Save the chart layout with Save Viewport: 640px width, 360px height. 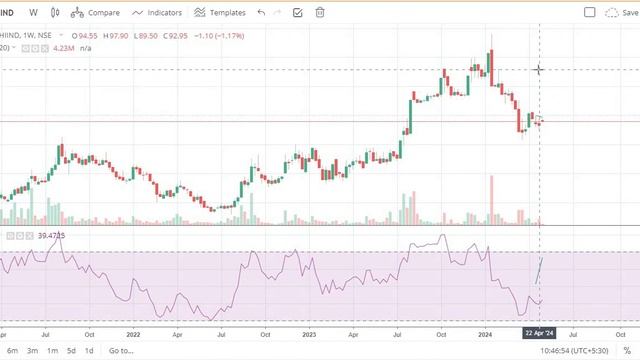click(x=622, y=13)
